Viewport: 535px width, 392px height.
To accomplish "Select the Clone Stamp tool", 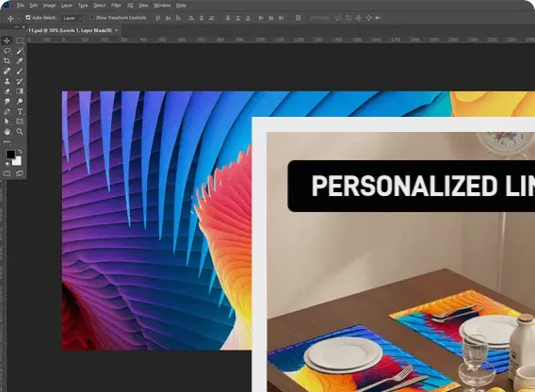I will tap(7, 81).
